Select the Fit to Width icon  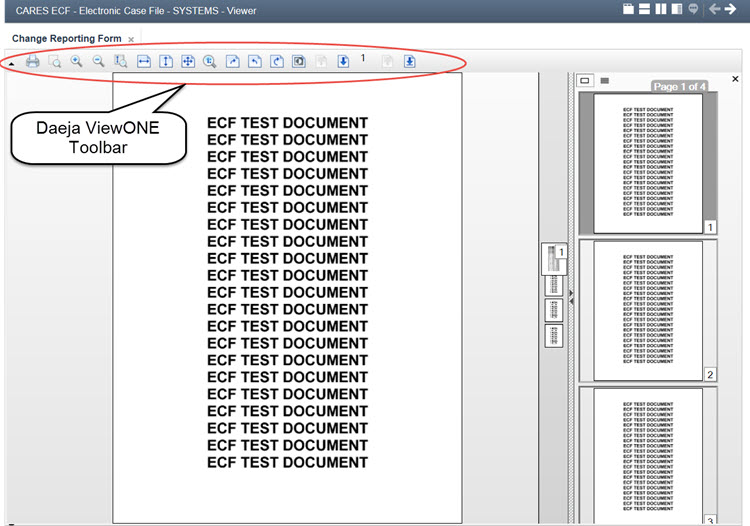coord(144,62)
